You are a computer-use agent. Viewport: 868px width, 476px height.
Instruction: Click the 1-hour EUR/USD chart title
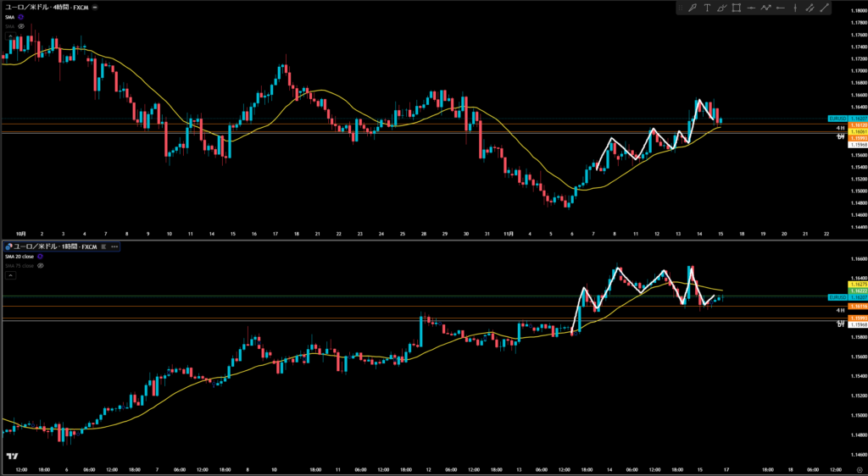(53, 246)
